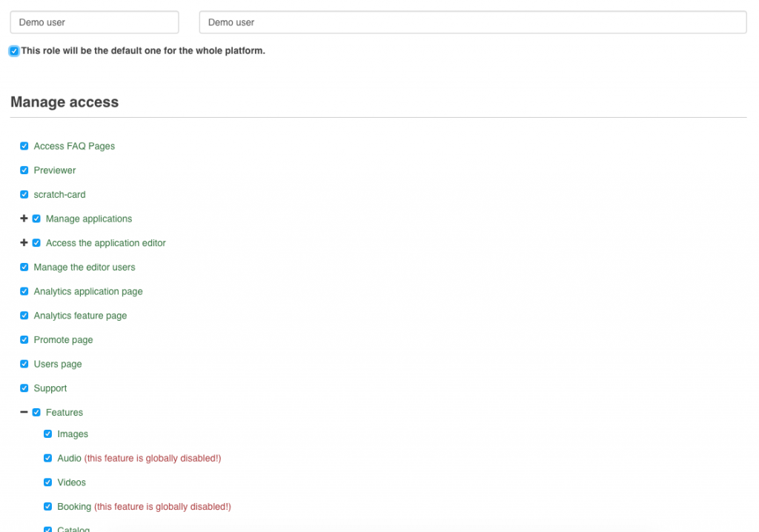Image resolution: width=759 pixels, height=532 pixels.
Task: Toggle the Images feature checkbox
Action: tap(48, 434)
